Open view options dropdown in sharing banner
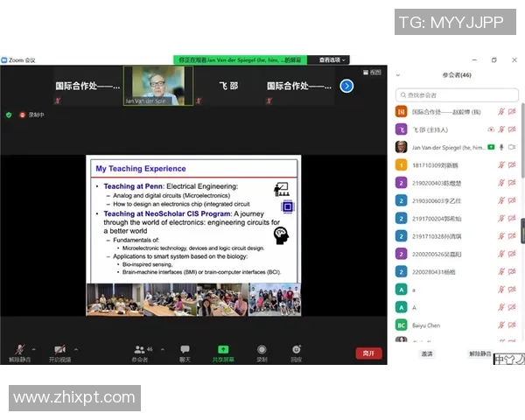The image size is (525, 420). pos(332,60)
